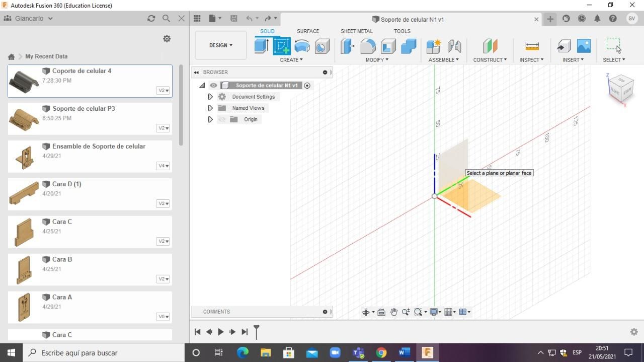This screenshot has height=362, width=644.
Task: Collapse the Soporte de celular N1 root node
Action: click(x=202, y=86)
